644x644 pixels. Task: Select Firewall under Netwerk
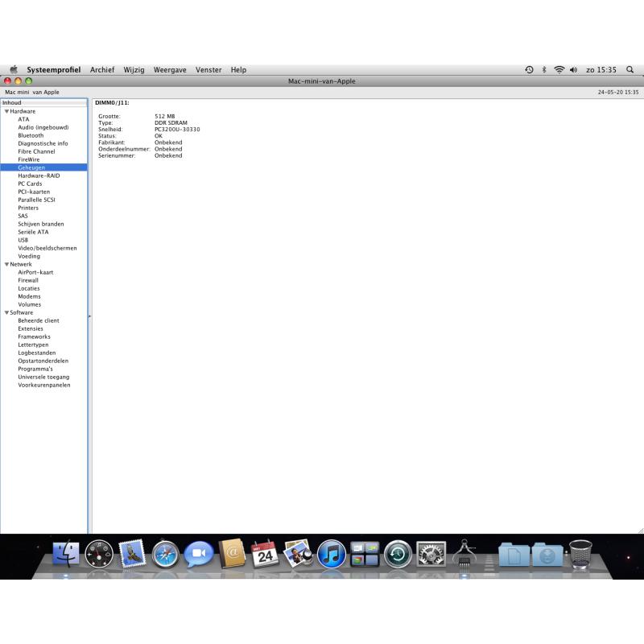28,280
